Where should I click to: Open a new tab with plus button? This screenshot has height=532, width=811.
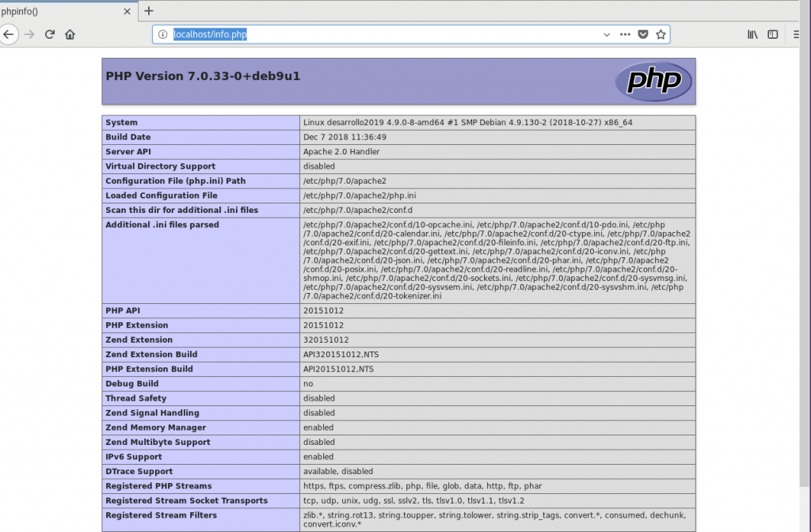(x=148, y=11)
